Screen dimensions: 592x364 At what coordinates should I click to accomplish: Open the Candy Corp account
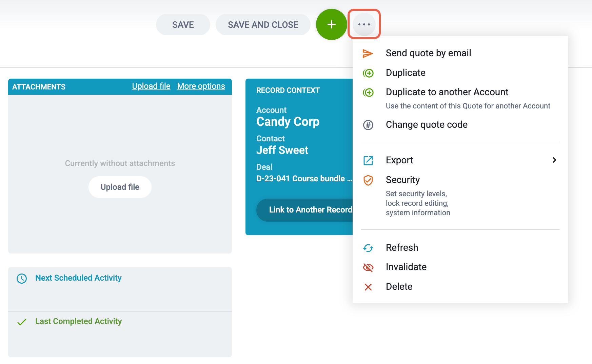tap(288, 121)
